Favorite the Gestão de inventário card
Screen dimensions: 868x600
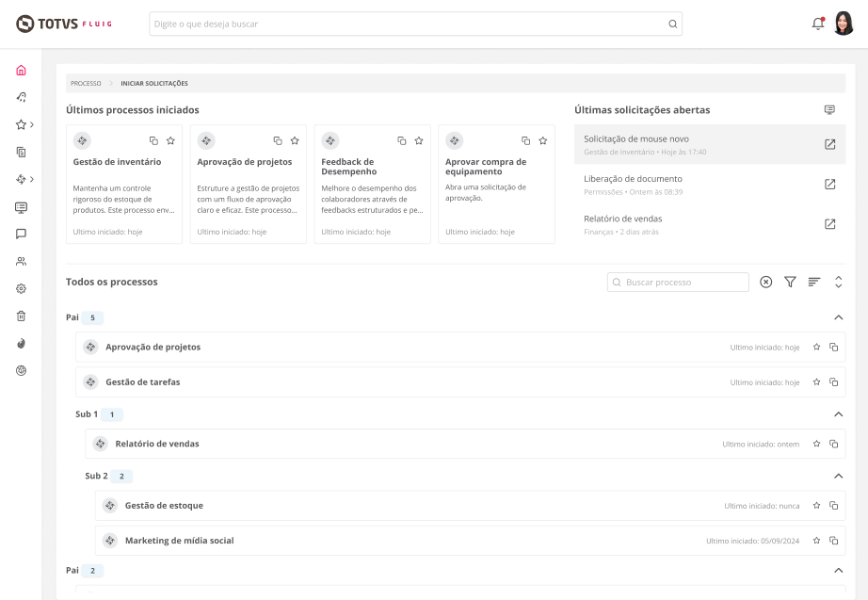(x=170, y=140)
